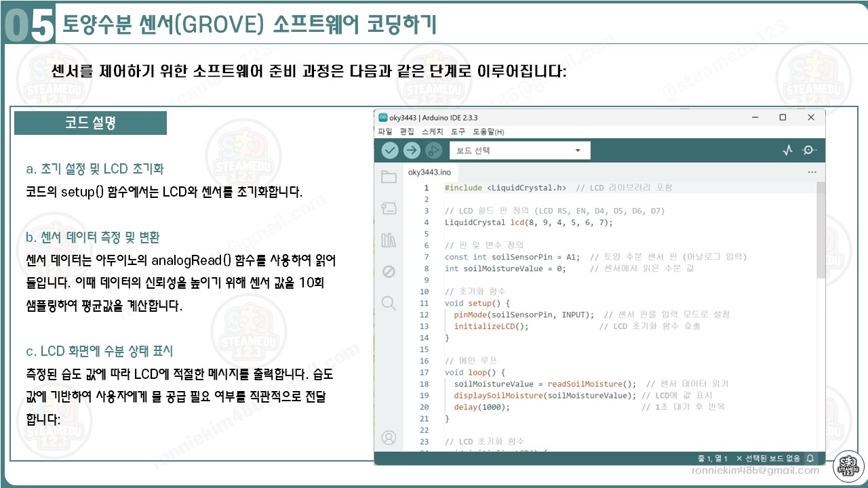Click the // LCD 초기화 함수 comment on line 23
Image resolution: width=868 pixels, height=488 pixels.
tap(485, 441)
